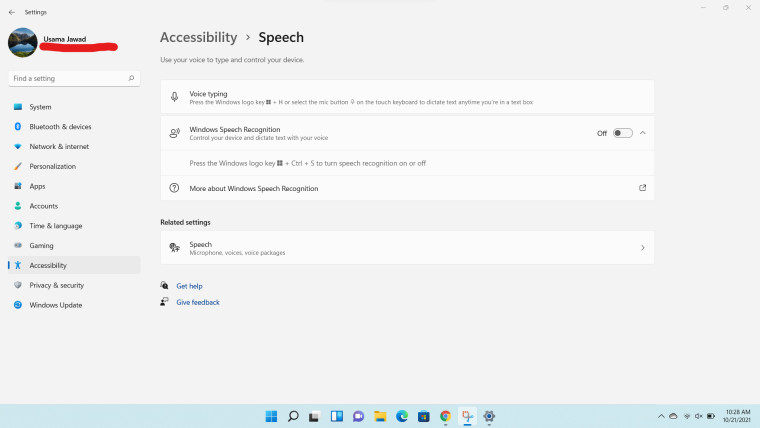760x428 pixels.
Task: Select Gaming in sidebar
Action: point(74,246)
